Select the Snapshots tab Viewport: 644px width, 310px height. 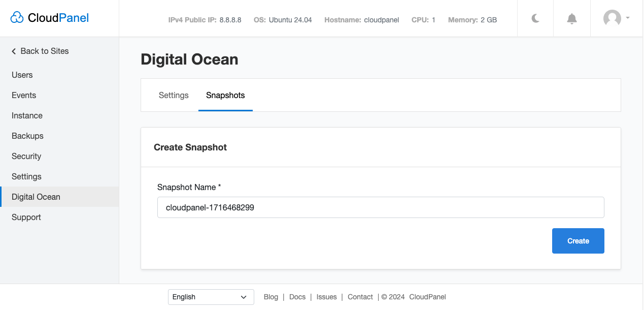[x=225, y=95]
